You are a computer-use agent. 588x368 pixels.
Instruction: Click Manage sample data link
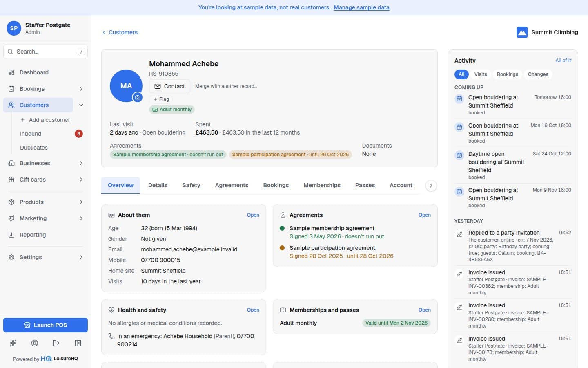[361, 7]
